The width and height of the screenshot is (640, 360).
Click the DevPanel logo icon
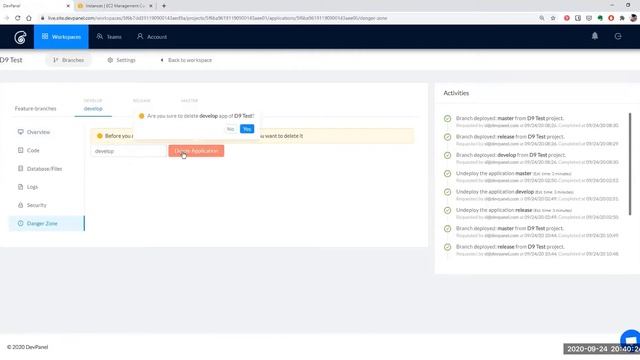click(20, 37)
